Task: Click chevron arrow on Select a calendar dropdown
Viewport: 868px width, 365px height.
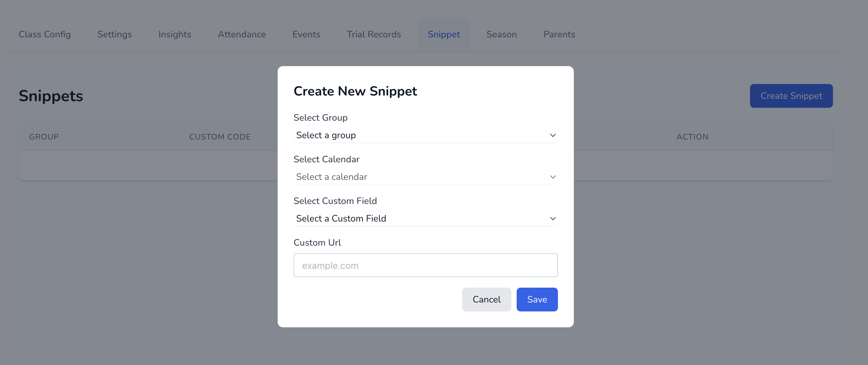Action: click(553, 177)
